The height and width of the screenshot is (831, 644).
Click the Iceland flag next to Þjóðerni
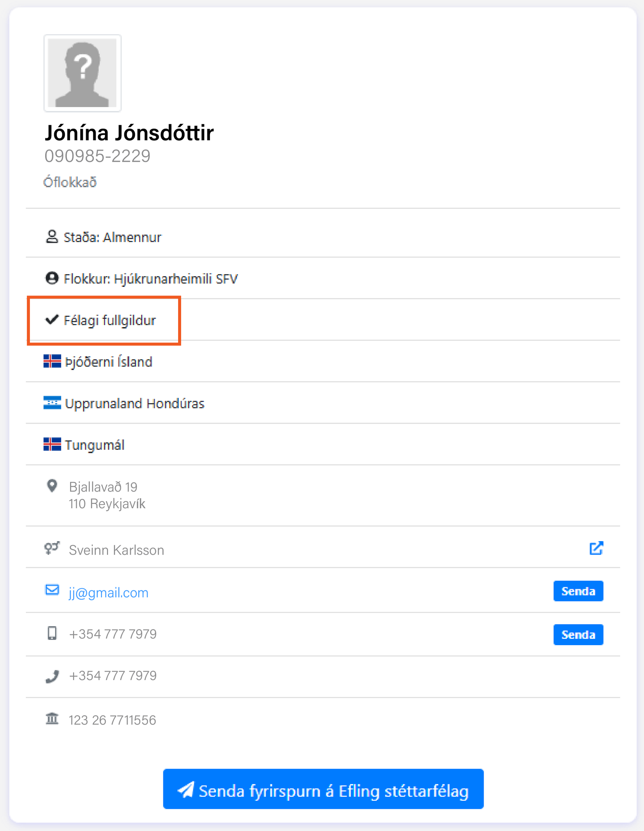[x=52, y=361]
